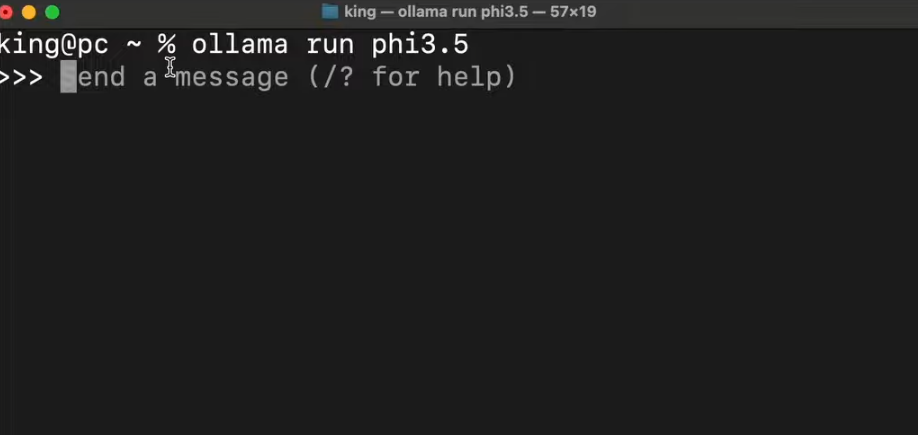Click the yellow minimize window button
Screen dimensions: 918x435
[28, 12]
